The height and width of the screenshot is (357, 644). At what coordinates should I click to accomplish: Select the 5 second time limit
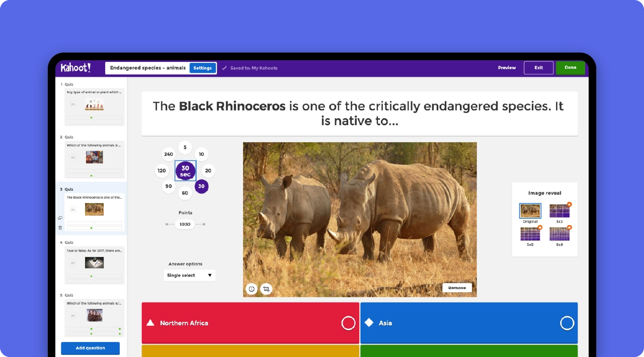(185, 147)
